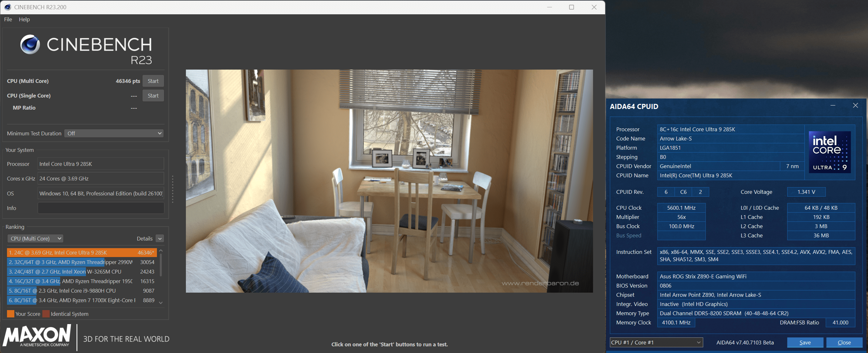This screenshot has width=868, height=353.
Task: Click the orange Your Score color swatch
Action: pos(11,314)
